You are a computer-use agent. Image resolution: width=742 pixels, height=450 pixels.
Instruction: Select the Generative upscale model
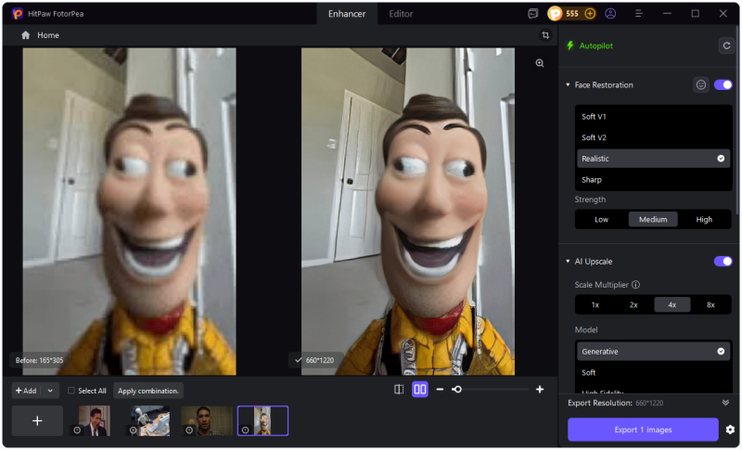tap(653, 352)
